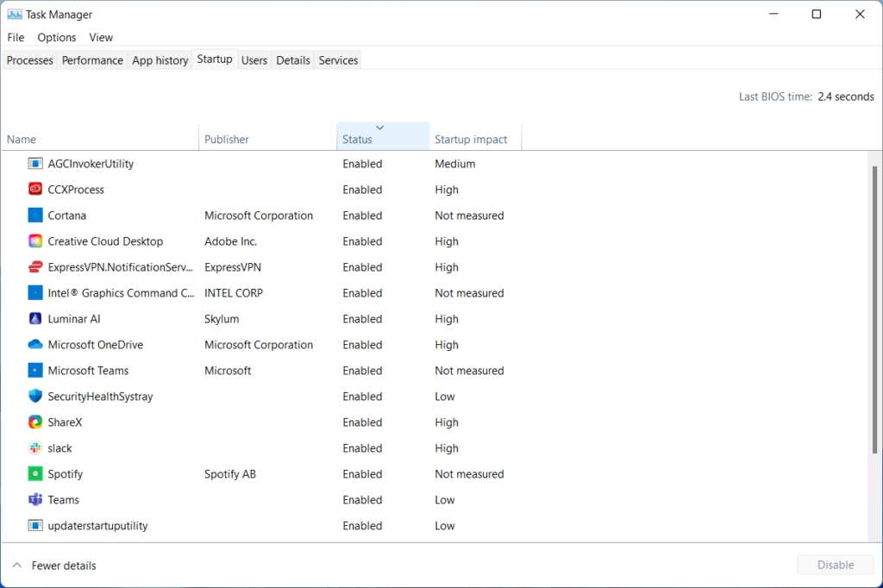Click the Creative Cloud Desktop icon

click(x=34, y=241)
